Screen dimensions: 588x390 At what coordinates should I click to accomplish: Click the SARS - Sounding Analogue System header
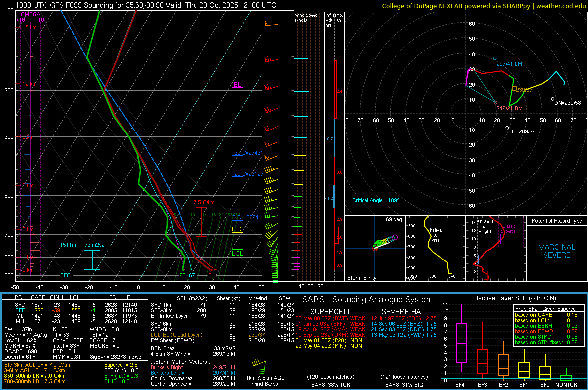pyautogui.click(x=368, y=300)
